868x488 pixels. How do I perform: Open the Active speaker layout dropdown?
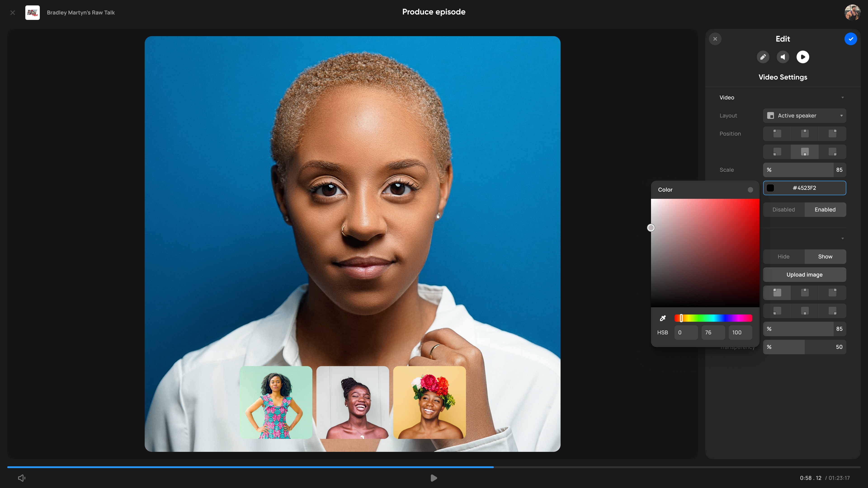[x=804, y=115]
